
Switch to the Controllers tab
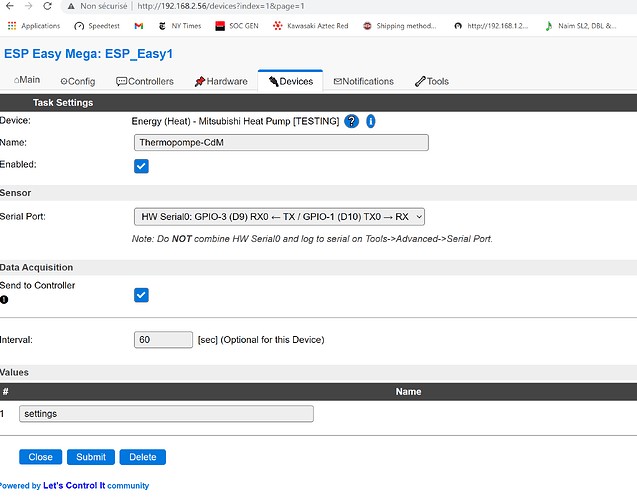(x=145, y=82)
